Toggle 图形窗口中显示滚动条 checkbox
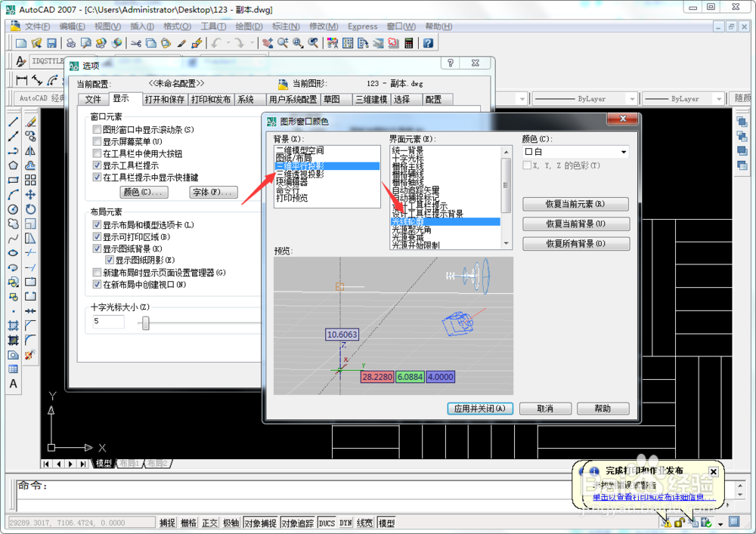This screenshot has width=756, height=534. (x=97, y=129)
